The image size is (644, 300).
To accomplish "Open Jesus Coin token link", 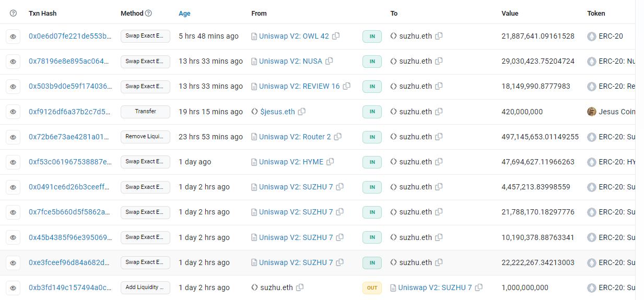I will pos(617,112).
